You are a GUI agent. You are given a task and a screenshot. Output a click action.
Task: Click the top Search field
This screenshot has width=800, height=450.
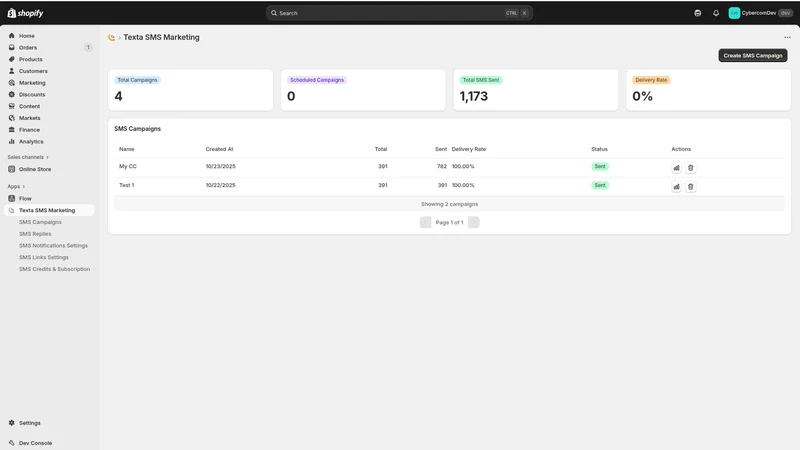pyautogui.click(x=399, y=13)
